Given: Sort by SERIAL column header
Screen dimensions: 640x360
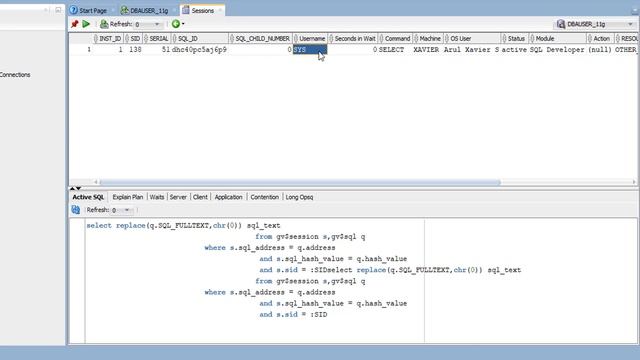Looking at the screenshot, I should tap(157, 38).
